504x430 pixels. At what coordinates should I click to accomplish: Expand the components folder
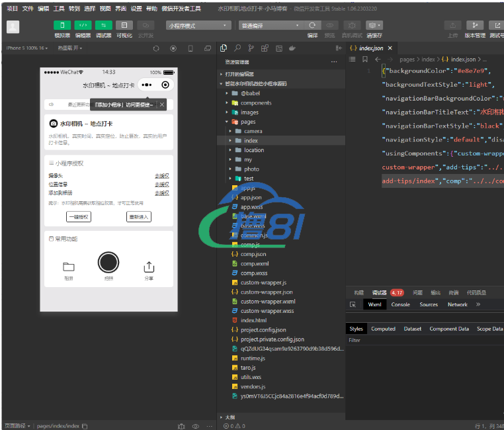click(x=281, y=103)
